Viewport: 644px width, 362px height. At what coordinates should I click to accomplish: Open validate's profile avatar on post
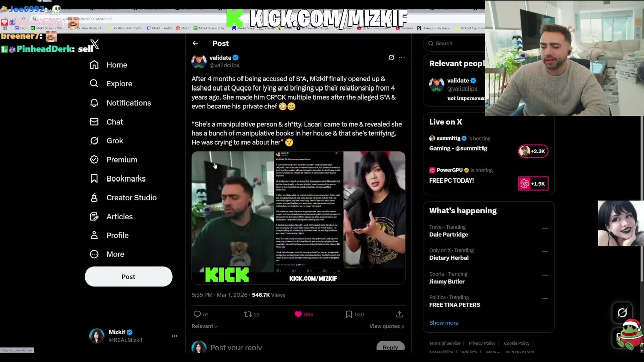click(x=199, y=62)
